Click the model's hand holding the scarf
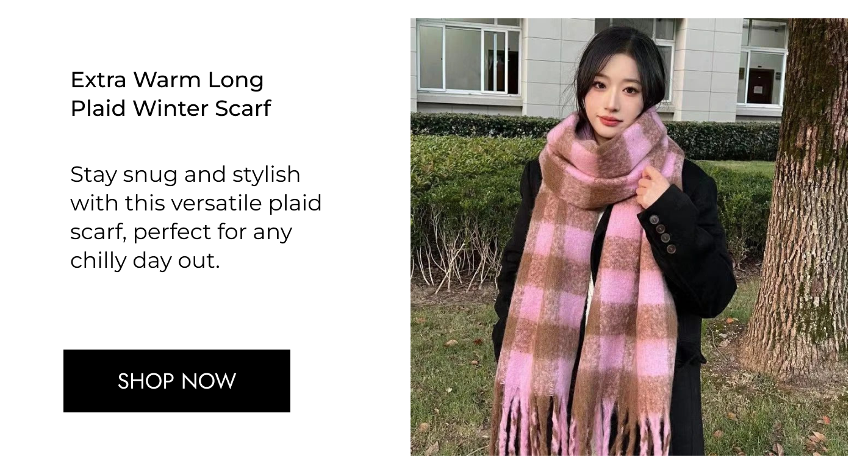Image resolution: width=868 pixels, height=474 pixels. click(653, 186)
